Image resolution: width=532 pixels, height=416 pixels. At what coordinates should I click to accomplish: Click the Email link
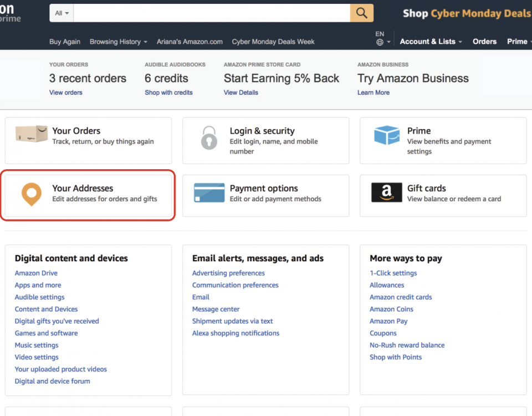click(201, 297)
